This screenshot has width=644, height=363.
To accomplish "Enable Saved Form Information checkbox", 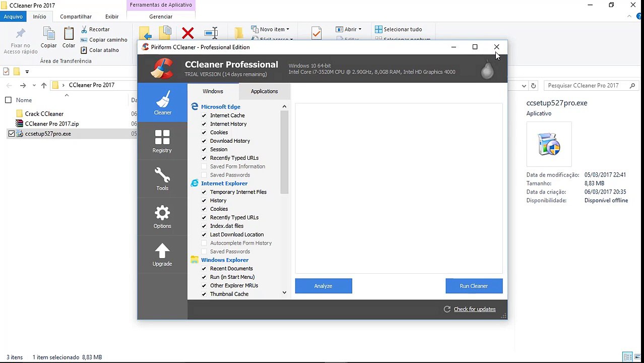I will (x=204, y=166).
